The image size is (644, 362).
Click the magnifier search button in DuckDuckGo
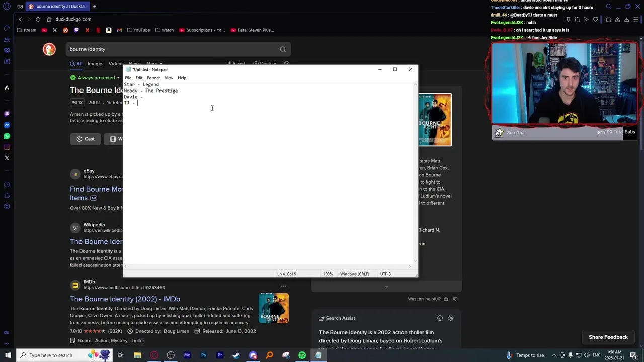283,49
